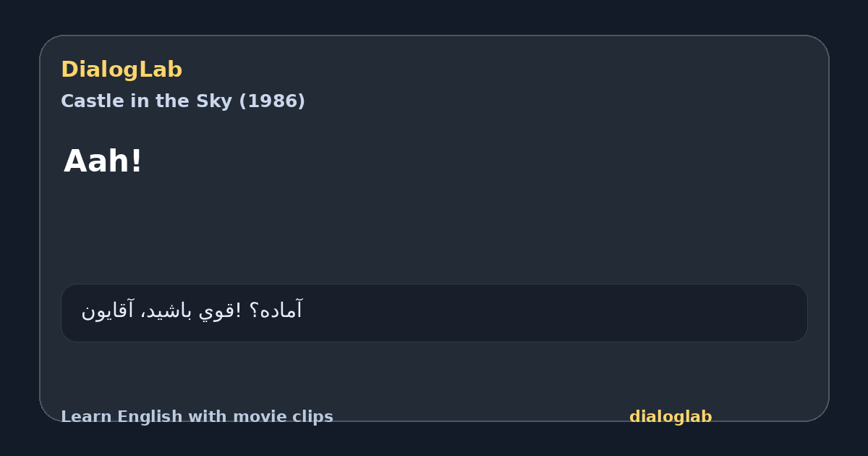Click the "Learn English with movie clips" tagline
The image size is (868, 456).
(197, 417)
